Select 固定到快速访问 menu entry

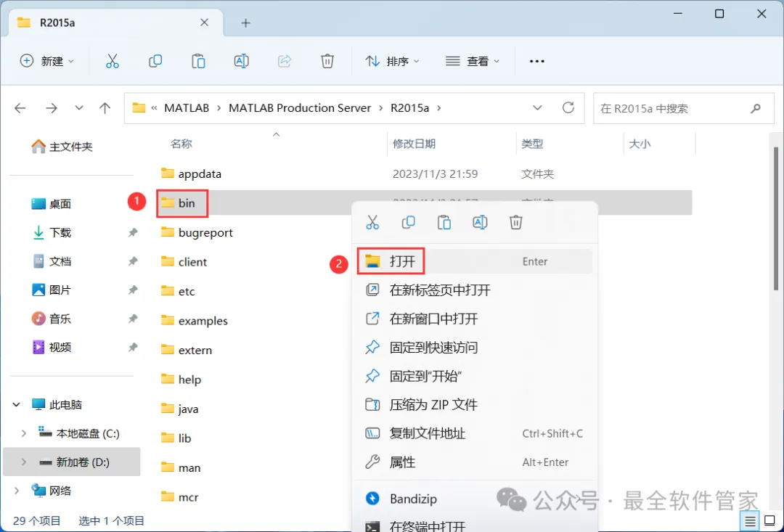[475, 348]
